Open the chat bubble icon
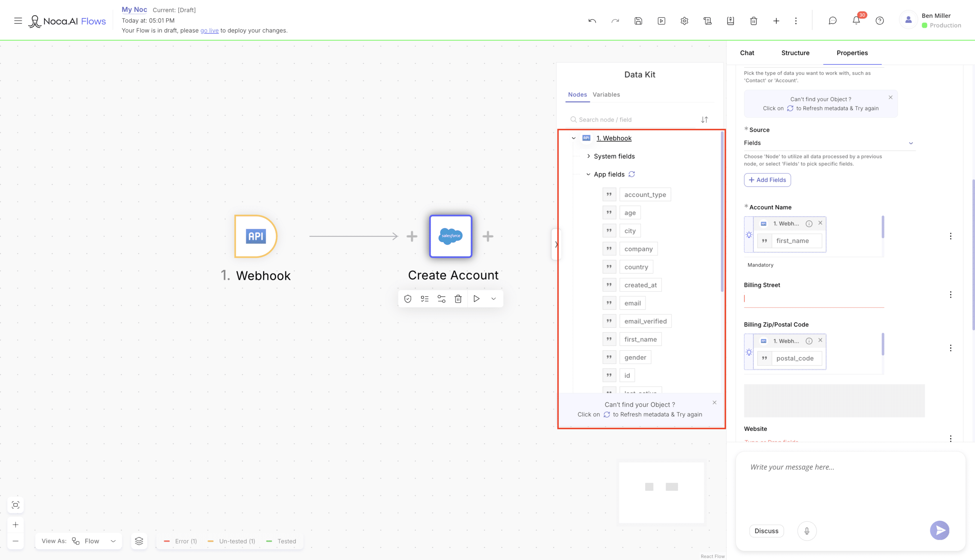975x560 pixels. pyautogui.click(x=833, y=21)
